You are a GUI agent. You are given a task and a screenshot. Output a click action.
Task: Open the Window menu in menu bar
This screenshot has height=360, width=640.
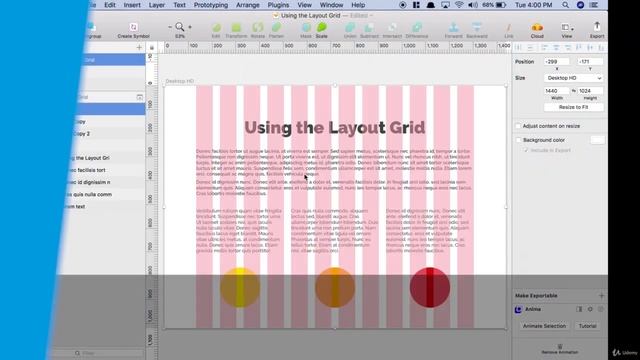pos(331,5)
